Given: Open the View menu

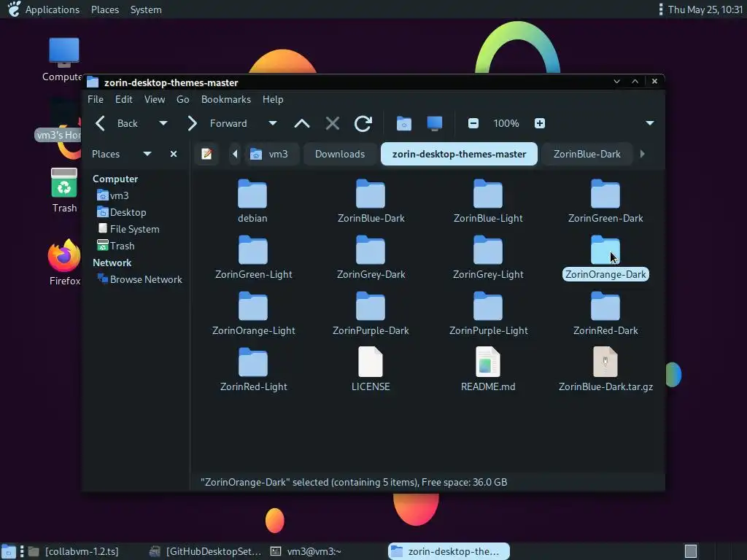Looking at the screenshot, I should (x=155, y=99).
